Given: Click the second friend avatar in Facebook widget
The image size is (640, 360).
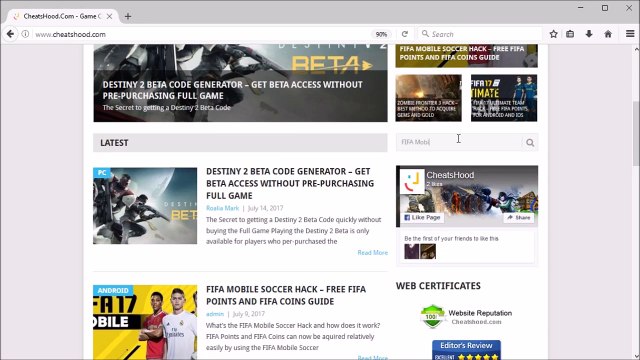Looking at the screenshot, I should tap(428, 251).
